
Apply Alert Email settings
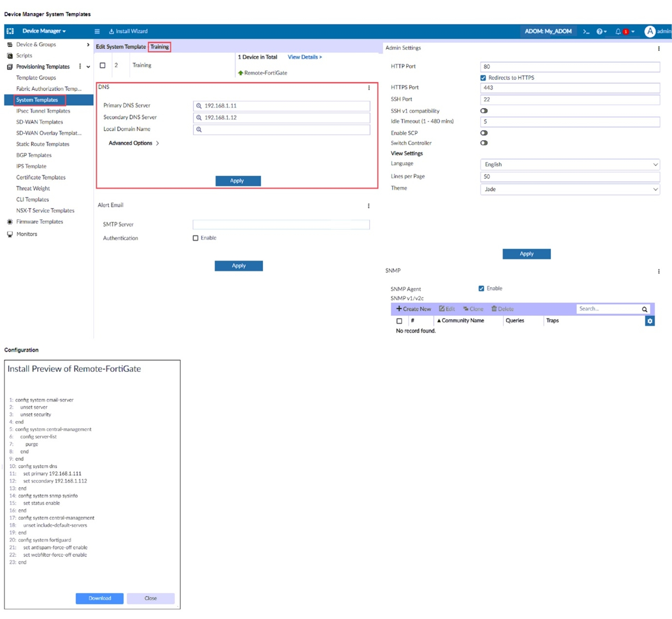238,266
